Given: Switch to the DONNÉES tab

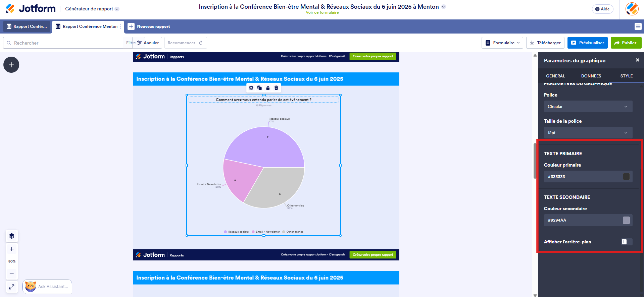Looking at the screenshot, I should coord(591,76).
